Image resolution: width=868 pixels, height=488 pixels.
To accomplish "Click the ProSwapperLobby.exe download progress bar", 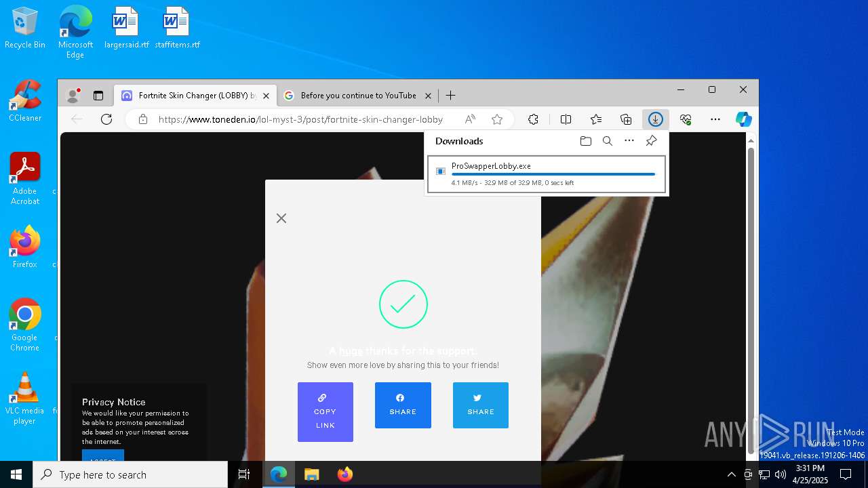I will click(553, 174).
